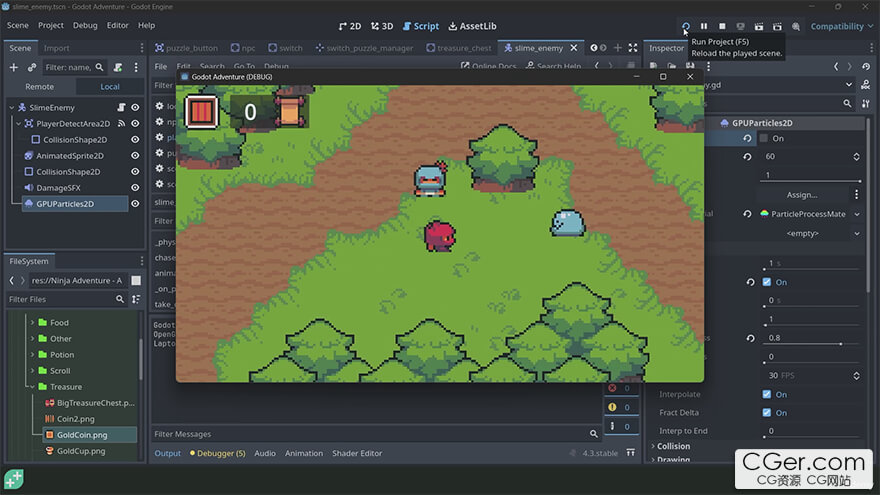The image size is (880, 495).
Task: Switch to the 3D workspace
Action: click(382, 26)
